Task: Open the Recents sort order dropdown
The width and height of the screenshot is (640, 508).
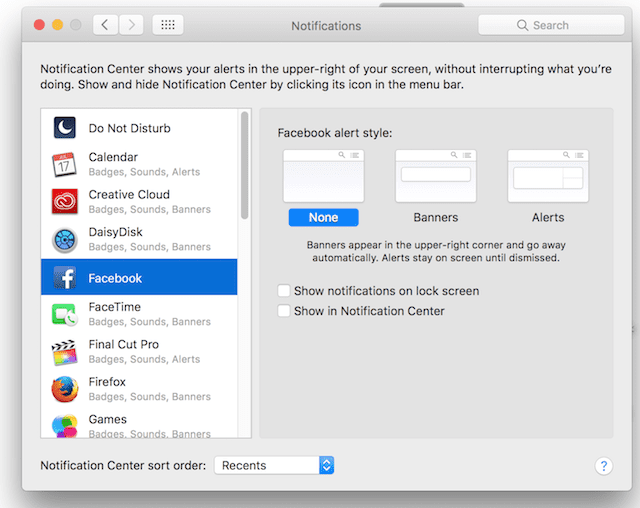Action: coord(274,465)
